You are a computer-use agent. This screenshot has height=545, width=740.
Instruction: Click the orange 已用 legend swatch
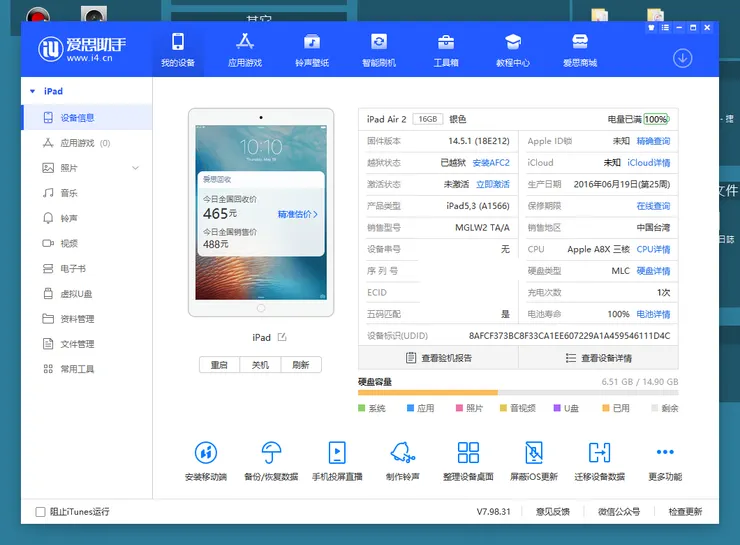click(x=605, y=408)
